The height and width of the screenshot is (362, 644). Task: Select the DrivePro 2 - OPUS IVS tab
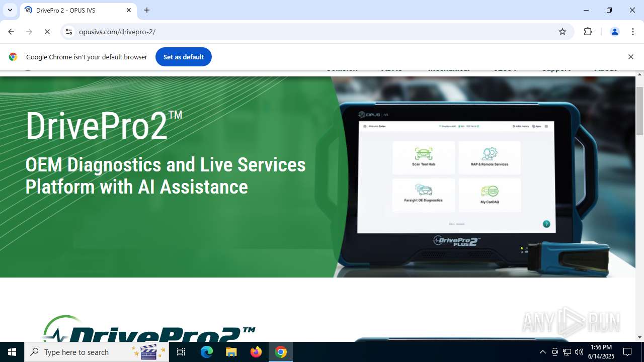click(78, 10)
